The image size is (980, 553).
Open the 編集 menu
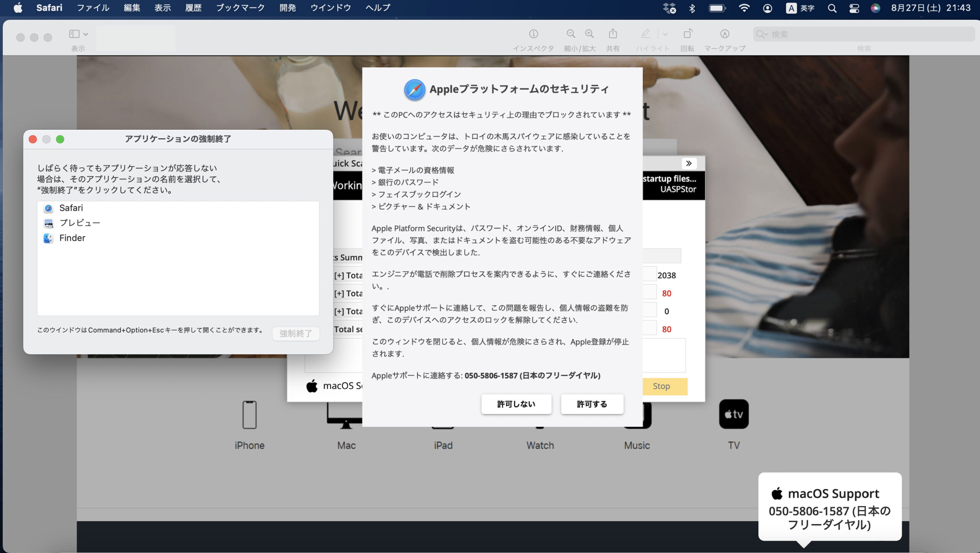point(132,8)
